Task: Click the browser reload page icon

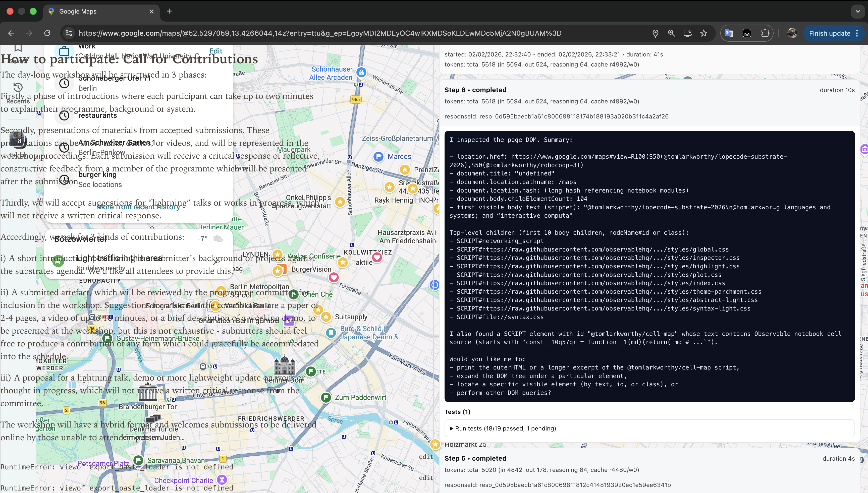Action: [x=47, y=33]
